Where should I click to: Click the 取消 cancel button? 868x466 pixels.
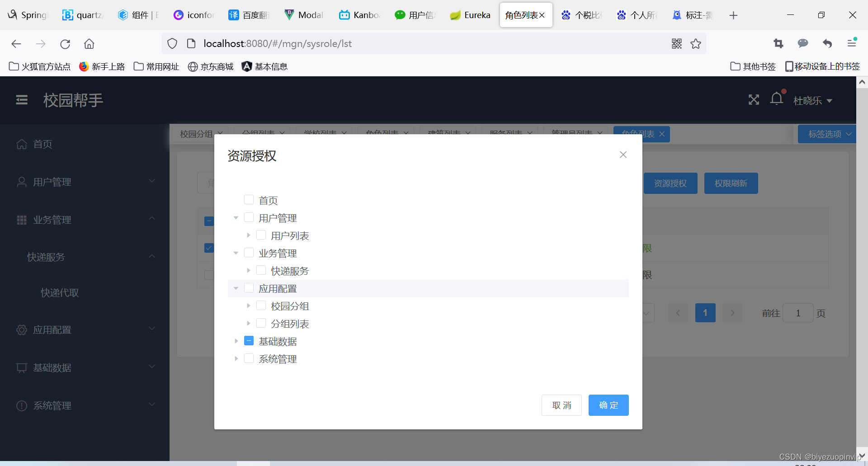pyautogui.click(x=561, y=405)
